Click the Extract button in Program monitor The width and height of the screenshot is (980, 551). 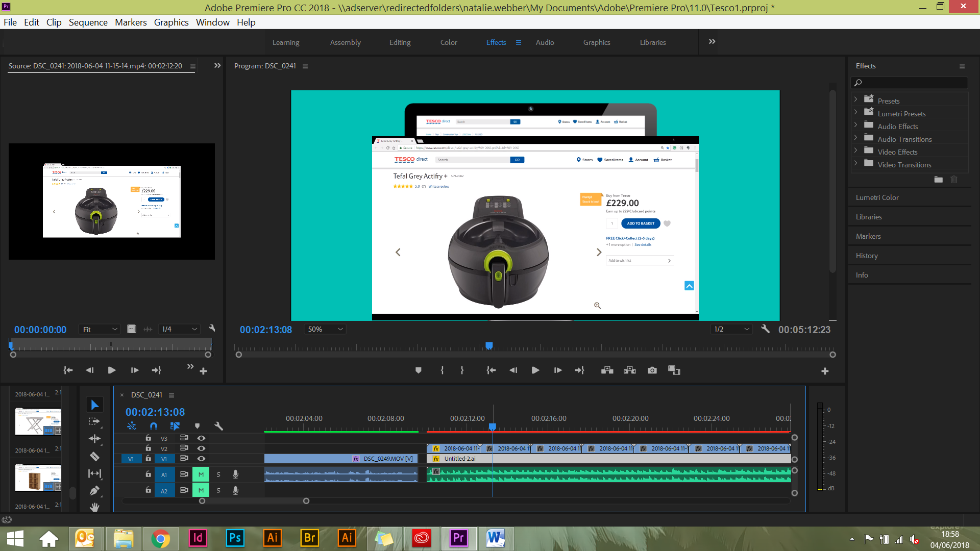(629, 370)
